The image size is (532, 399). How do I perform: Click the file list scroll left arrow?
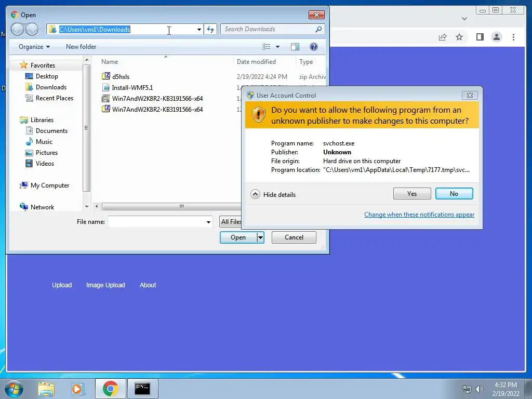click(97, 206)
